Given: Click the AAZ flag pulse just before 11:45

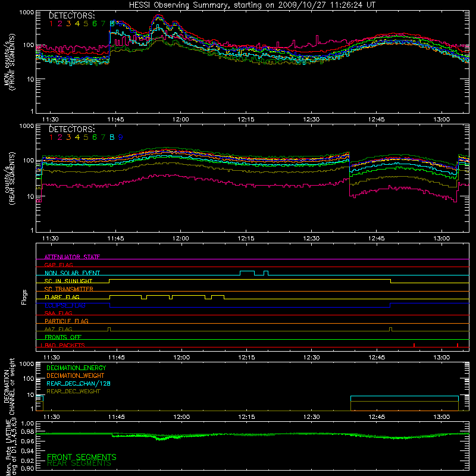Looking at the screenshot, I should tap(109, 330).
